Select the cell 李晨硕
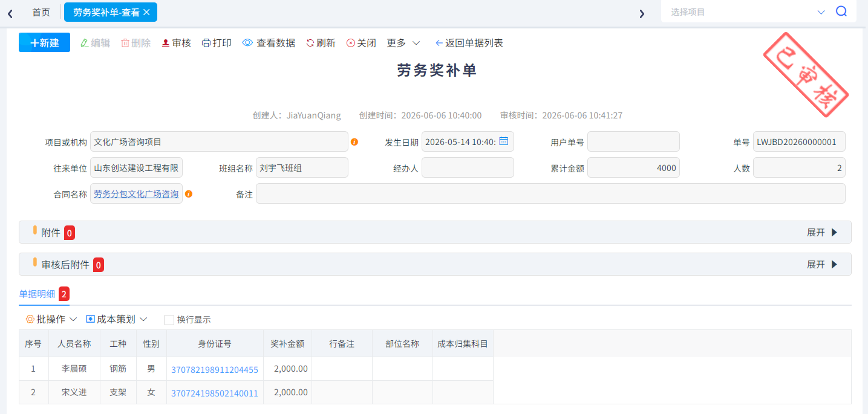868x414 pixels. point(74,369)
